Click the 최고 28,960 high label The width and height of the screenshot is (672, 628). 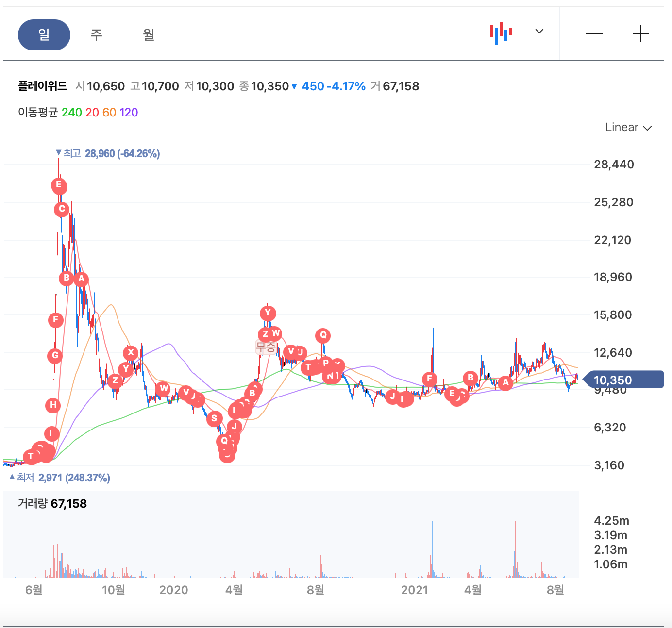108,154
